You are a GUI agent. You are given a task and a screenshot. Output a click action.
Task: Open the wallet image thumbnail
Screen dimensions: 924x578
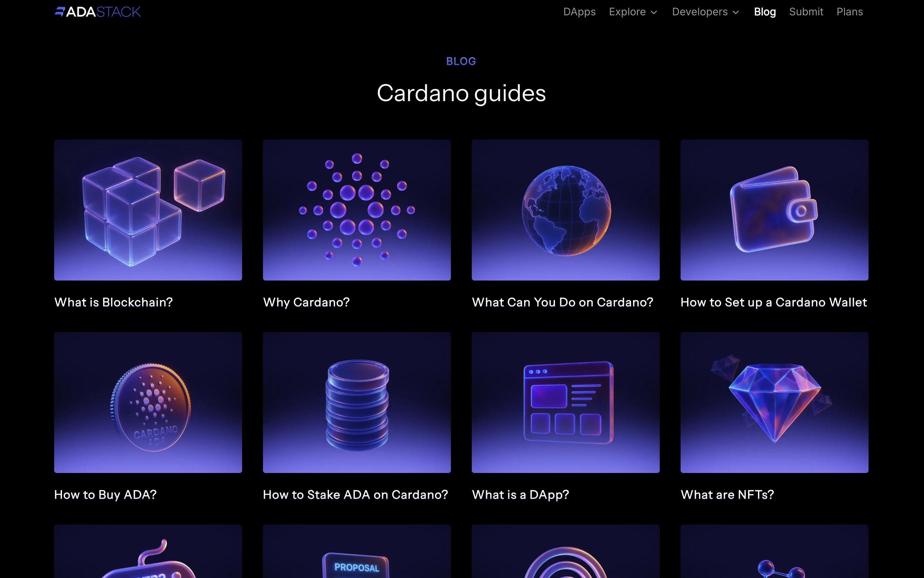point(774,210)
